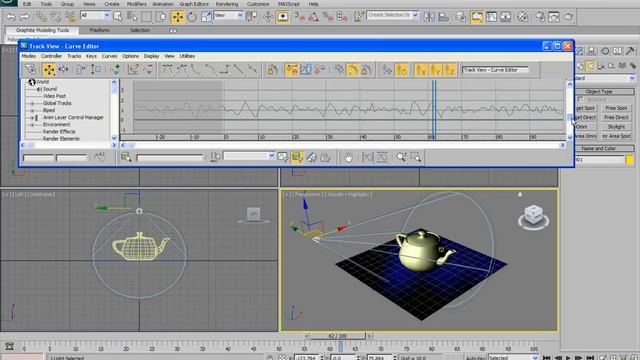
Task: Click the mr Area Spot button
Action: coord(616,136)
